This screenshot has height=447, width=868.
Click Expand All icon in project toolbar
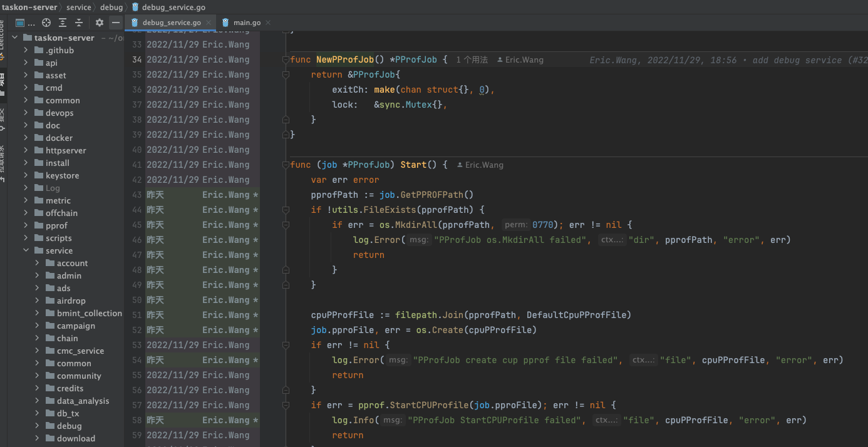pos(63,23)
